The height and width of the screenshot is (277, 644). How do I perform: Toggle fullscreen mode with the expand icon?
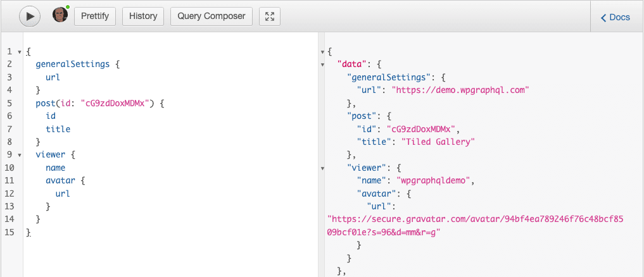(x=270, y=16)
